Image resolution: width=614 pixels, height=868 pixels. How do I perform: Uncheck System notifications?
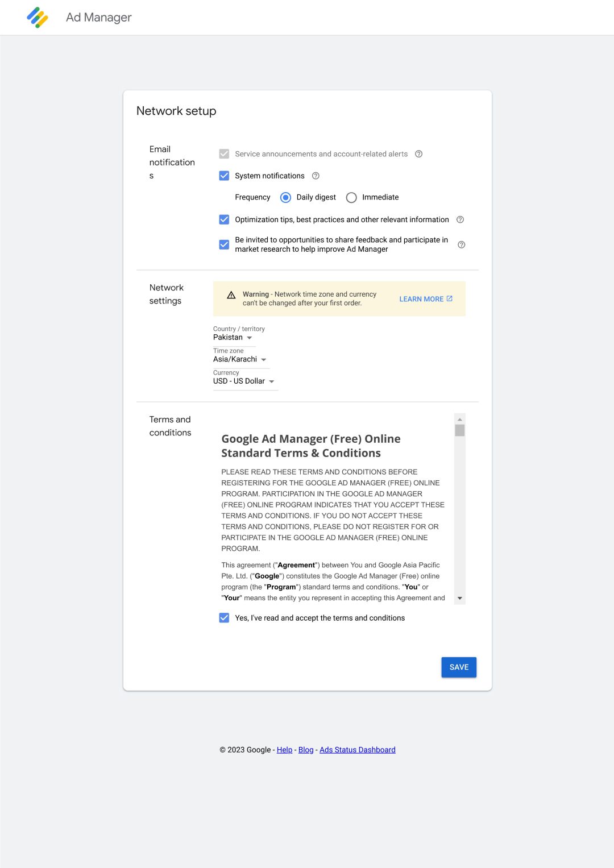coord(224,176)
